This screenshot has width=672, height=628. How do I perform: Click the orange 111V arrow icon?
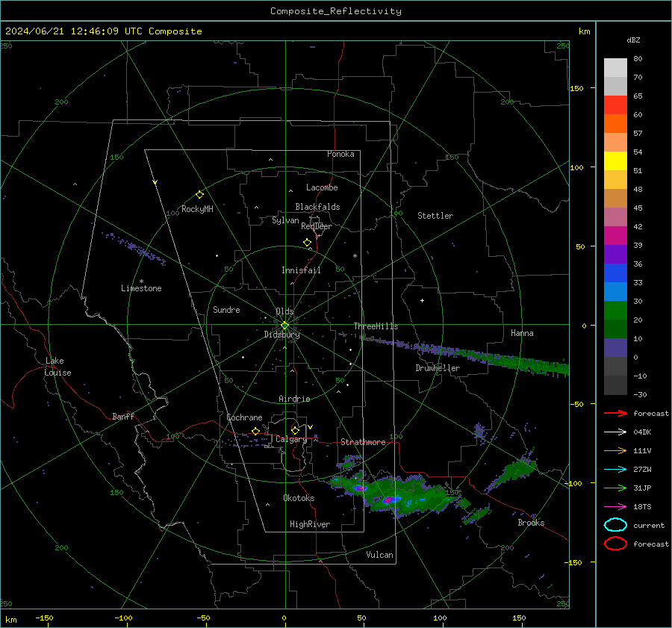[x=615, y=450]
